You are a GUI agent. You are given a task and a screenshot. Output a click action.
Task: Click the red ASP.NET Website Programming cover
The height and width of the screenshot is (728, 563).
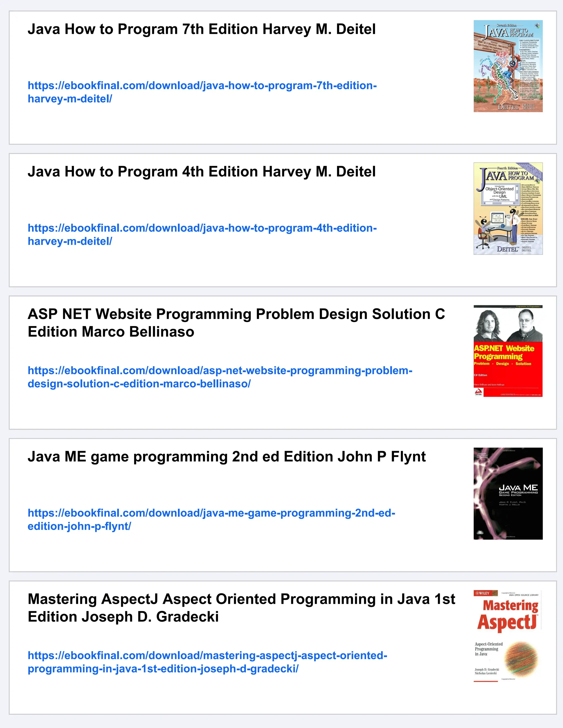point(508,351)
